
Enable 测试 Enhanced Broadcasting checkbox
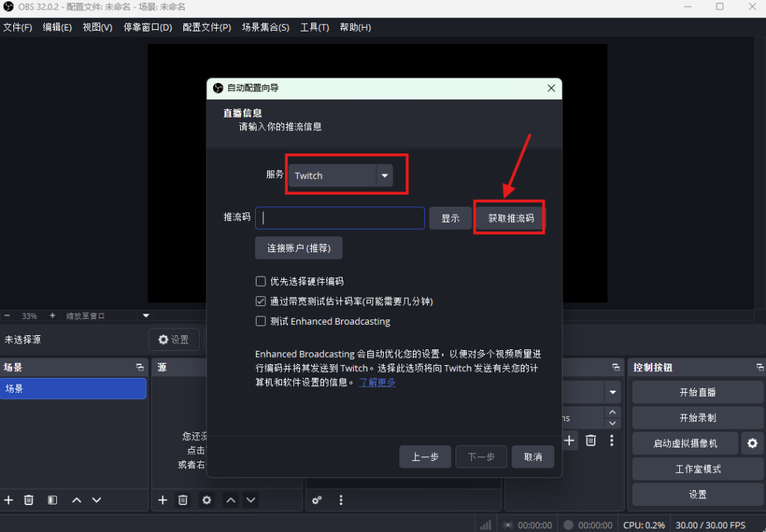261,322
